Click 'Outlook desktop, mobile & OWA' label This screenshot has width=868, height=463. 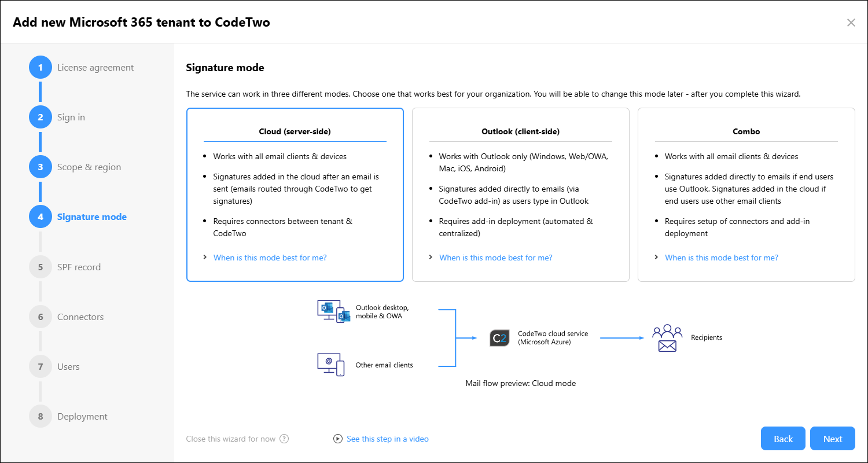[x=382, y=311]
